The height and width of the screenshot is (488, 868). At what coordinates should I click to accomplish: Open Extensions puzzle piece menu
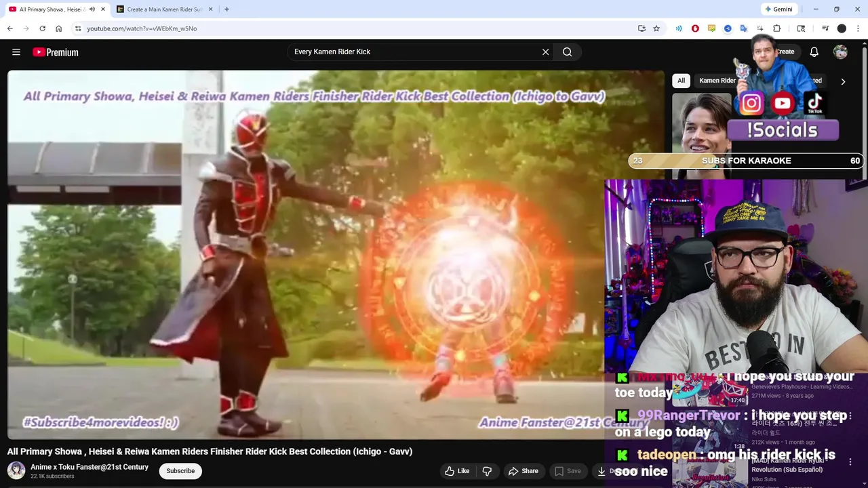pyautogui.click(x=777, y=28)
